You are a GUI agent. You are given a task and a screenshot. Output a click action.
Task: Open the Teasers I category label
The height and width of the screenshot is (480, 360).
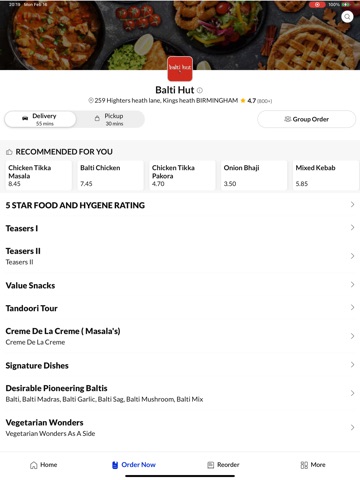click(22, 228)
